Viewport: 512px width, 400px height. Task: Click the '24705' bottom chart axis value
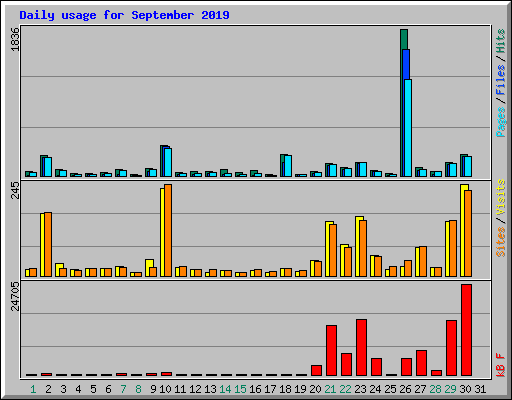coord(15,296)
